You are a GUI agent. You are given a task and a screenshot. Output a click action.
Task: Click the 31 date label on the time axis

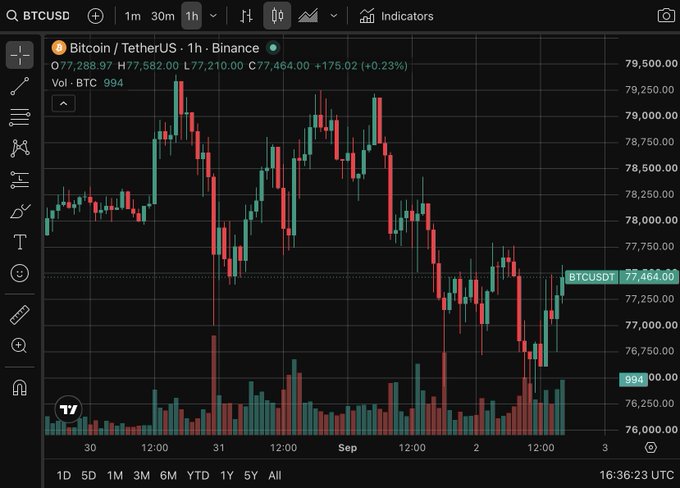[219, 448]
